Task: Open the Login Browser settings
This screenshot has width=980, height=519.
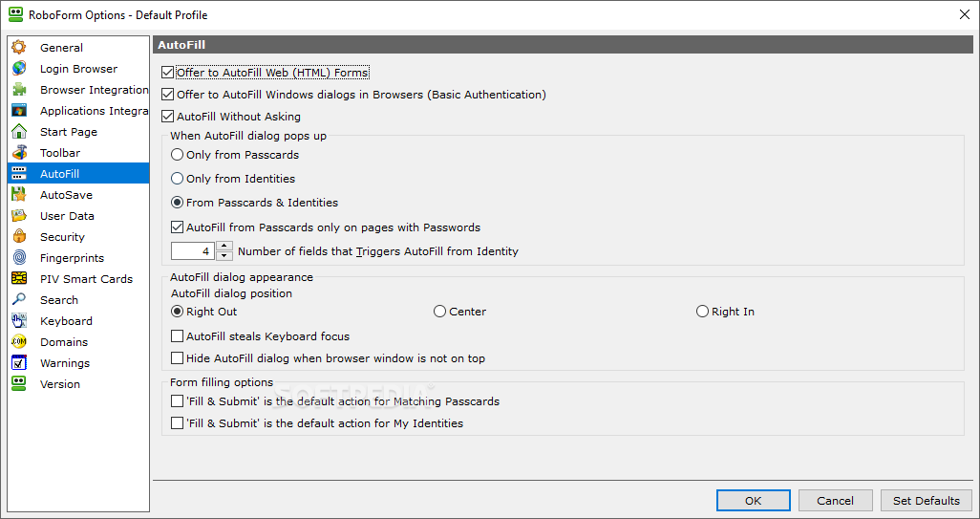Action: pos(78,69)
